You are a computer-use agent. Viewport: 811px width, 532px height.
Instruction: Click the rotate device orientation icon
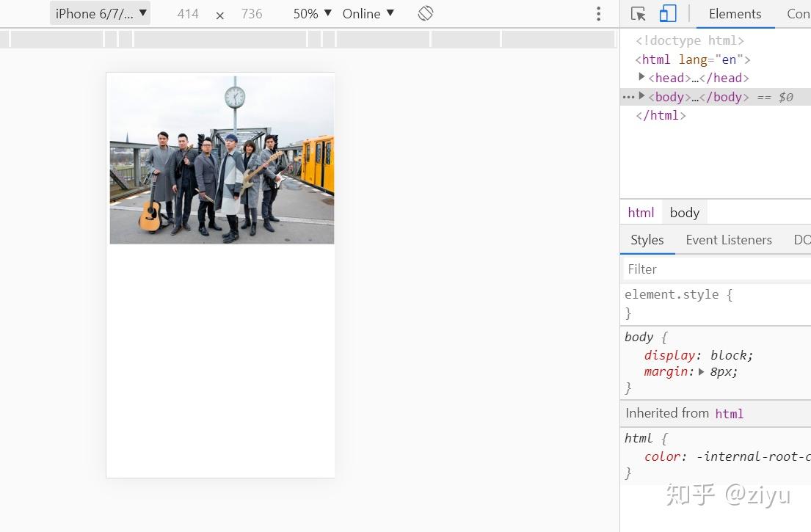pyautogui.click(x=426, y=13)
